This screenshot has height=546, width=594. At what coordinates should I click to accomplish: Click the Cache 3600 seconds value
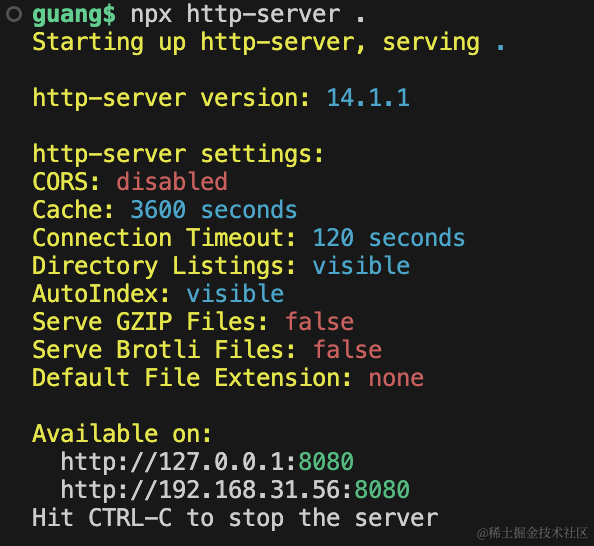point(214,210)
